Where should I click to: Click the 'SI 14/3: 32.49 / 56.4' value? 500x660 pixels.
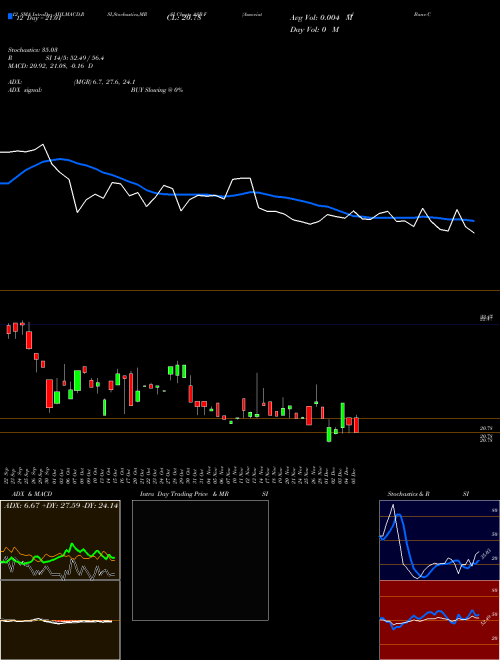tap(75, 58)
